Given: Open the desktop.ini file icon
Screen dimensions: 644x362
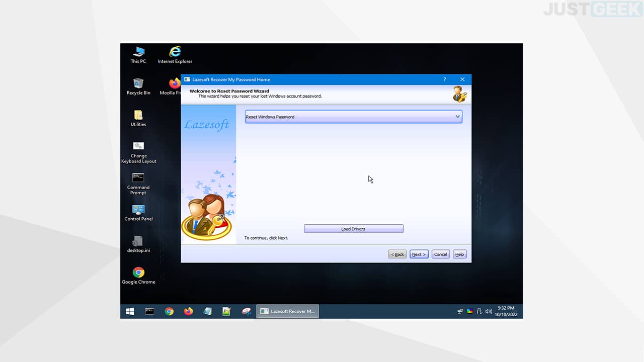Looking at the screenshot, I should [138, 244].
